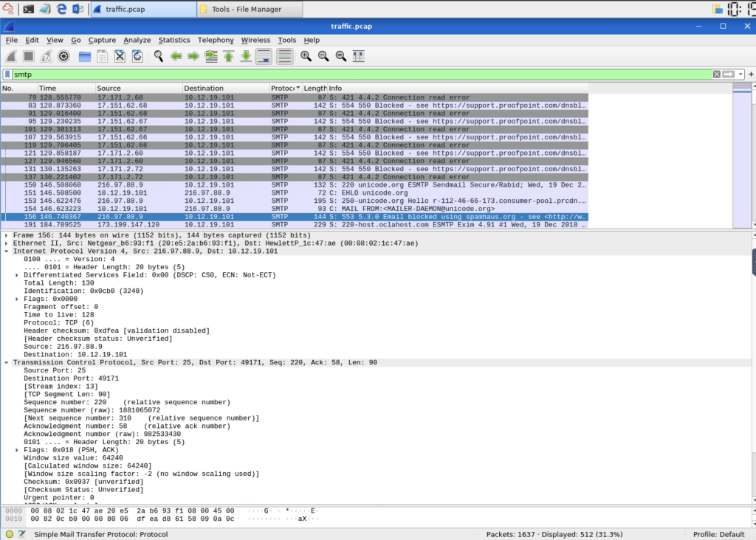Screen dimensions: 756x540
Task: Expand IP Flags: 0x0000 node
Action: 17,300
